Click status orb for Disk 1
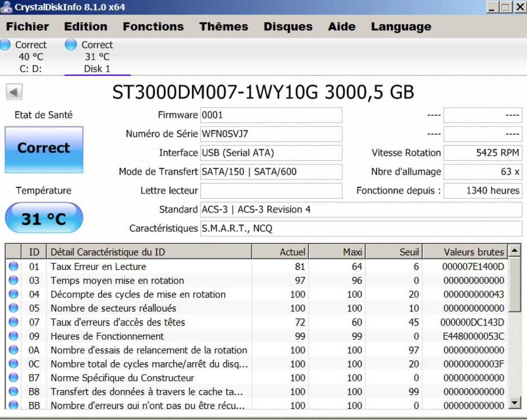 coord(71,44)
